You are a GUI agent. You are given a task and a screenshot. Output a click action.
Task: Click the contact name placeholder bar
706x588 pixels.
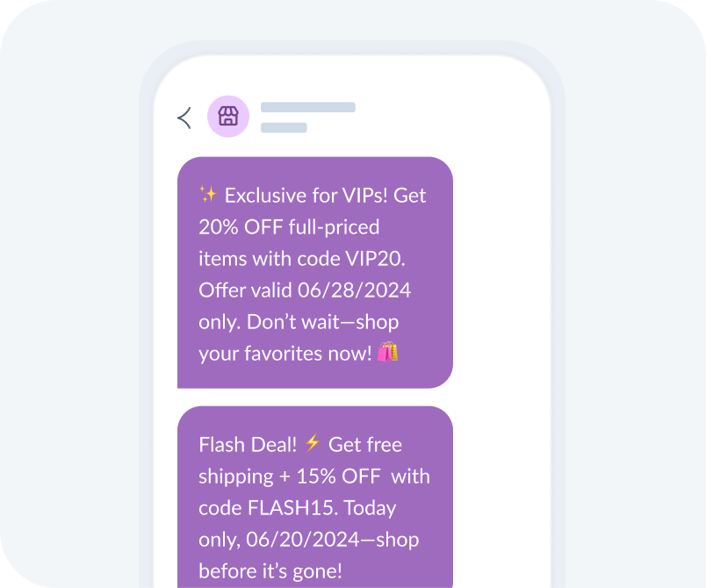click(307, 106)
